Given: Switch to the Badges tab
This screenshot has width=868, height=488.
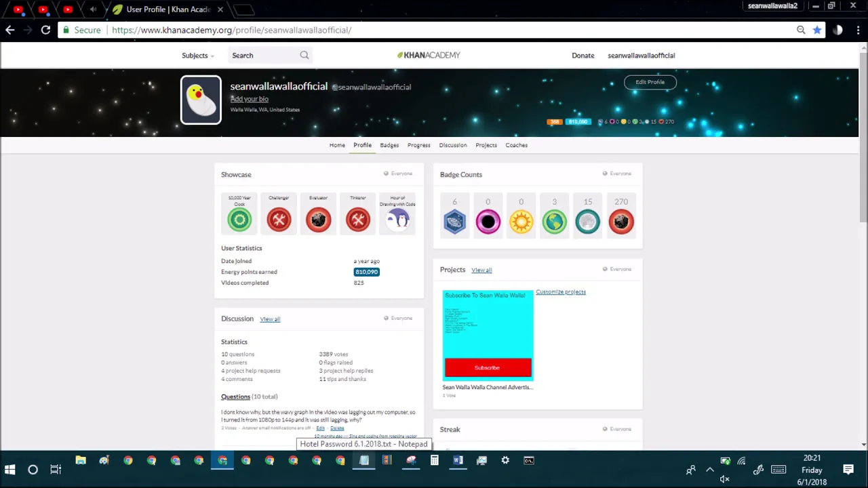Looking at the screenshot, I should point(389,145).
